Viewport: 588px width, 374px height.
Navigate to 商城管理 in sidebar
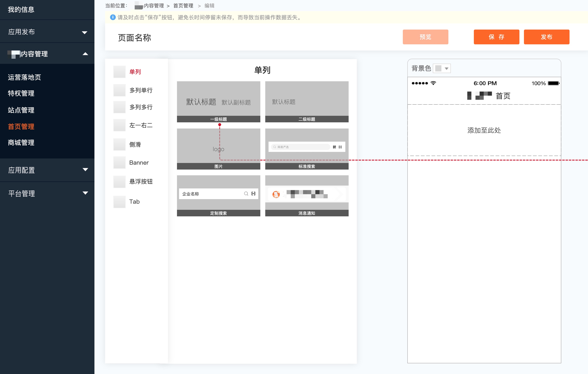(x=21, y=143)
